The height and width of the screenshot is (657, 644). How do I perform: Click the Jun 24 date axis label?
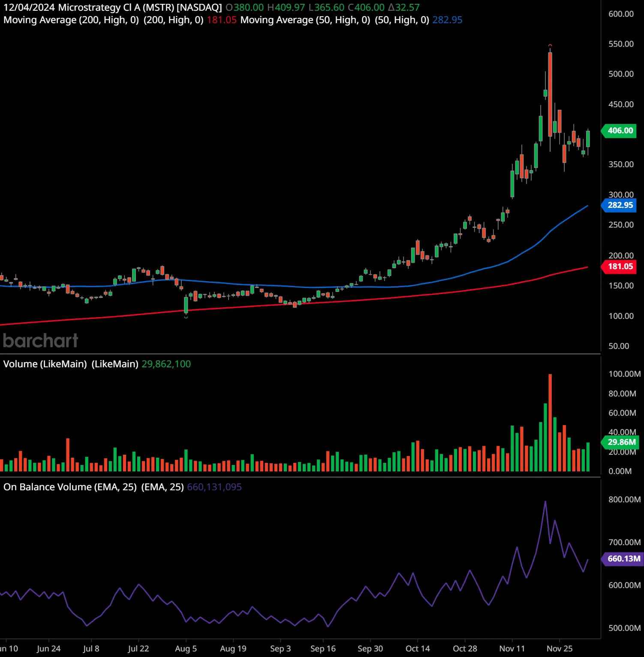point(48,648)
